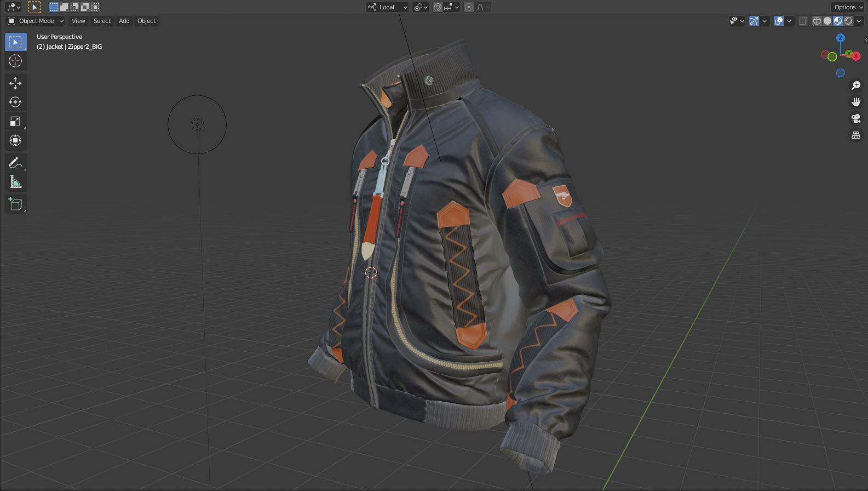Toggle X-ray mode
868x491 pixels.
(x=803, y=21)
